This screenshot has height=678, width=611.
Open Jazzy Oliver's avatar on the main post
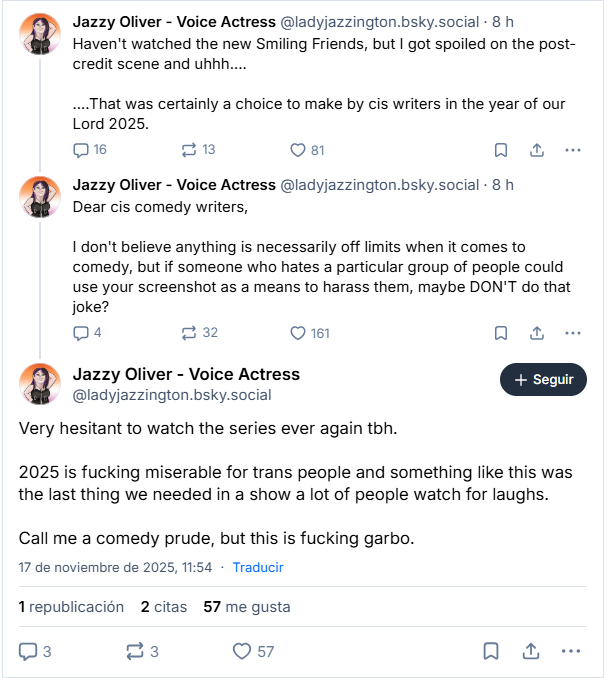coord(40,384)
